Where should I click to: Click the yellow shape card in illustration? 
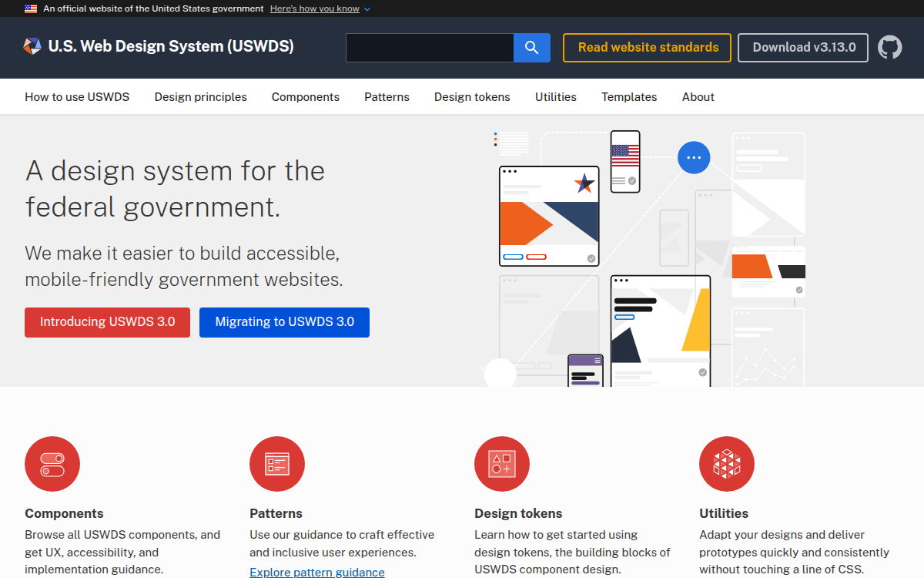[661, 331]
